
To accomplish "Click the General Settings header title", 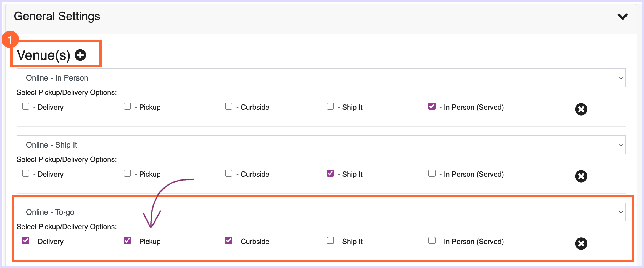I will point(57,16).
